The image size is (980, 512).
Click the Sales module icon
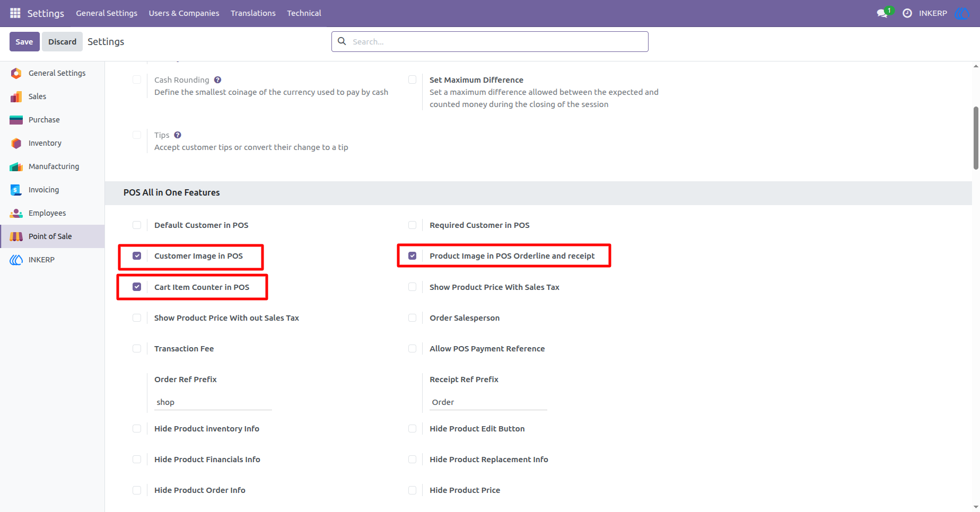(x=16, y=96)
